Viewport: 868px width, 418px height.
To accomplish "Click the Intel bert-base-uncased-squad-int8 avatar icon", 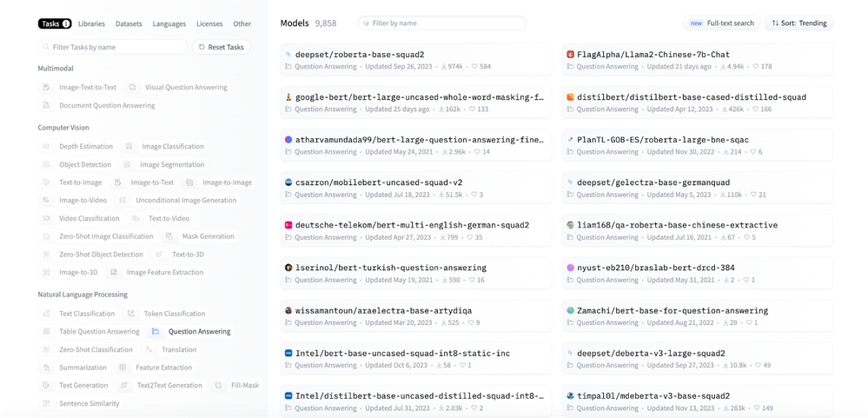I will point(288,354).
